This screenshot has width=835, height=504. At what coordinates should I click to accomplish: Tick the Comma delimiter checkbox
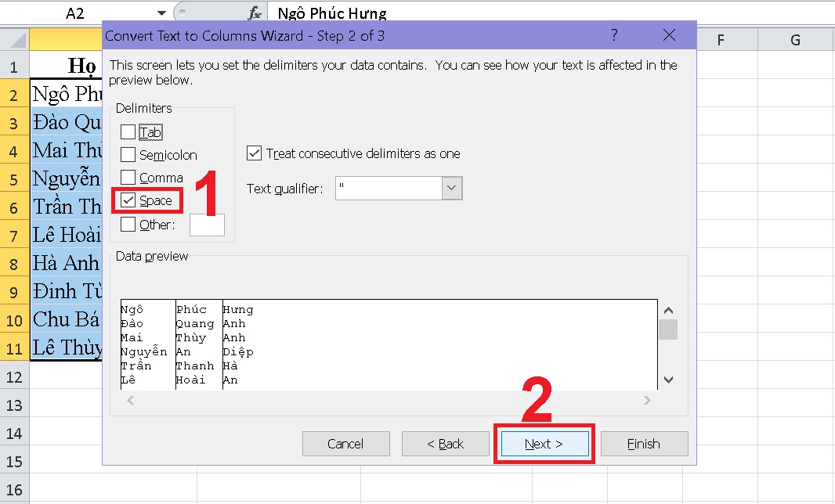(x=128, y=177)
